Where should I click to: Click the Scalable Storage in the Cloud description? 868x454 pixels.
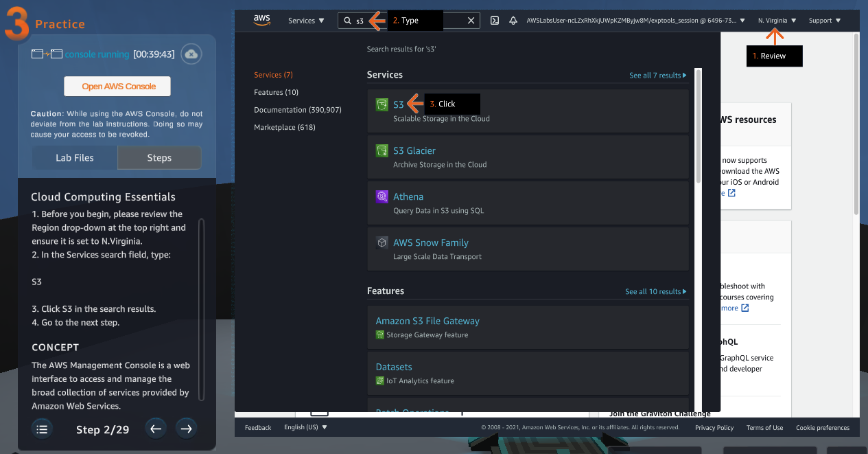pyautogui.click(x=441, y=119)
